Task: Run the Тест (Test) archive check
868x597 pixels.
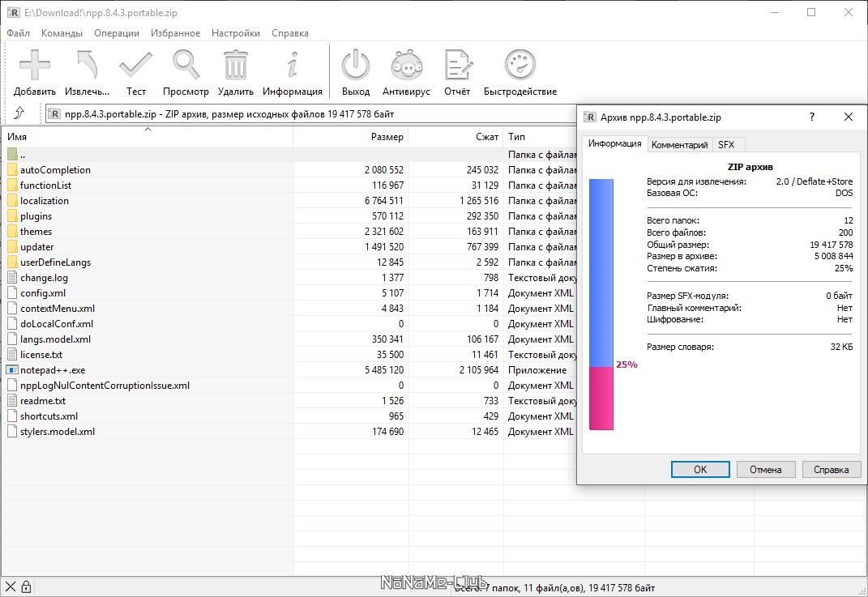Action: click(x=135, y=72)
